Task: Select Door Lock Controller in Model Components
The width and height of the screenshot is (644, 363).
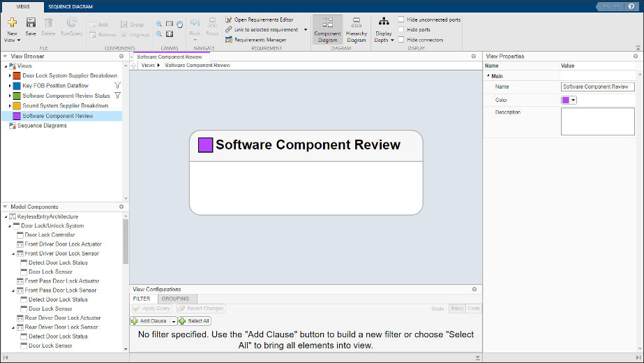Action: (x=50, y=235)
